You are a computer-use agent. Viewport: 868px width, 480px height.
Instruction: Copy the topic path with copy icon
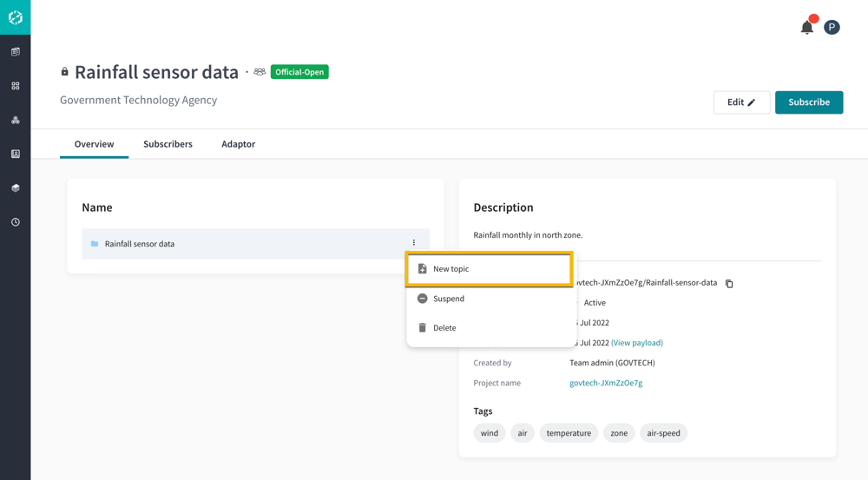[729, 284]
